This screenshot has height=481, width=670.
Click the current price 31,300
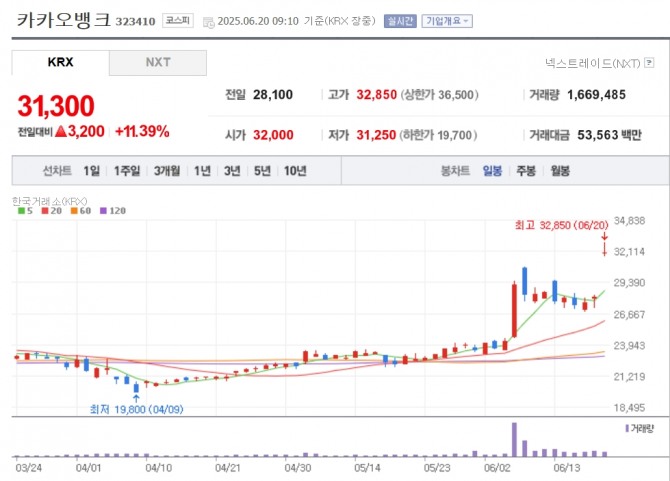(56, 106)
